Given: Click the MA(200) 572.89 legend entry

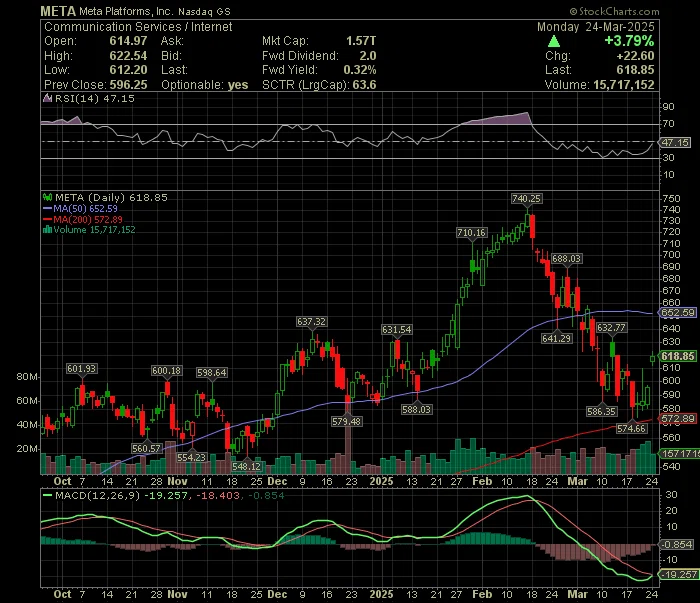Looking at the screenshot, I should [83, 219].
